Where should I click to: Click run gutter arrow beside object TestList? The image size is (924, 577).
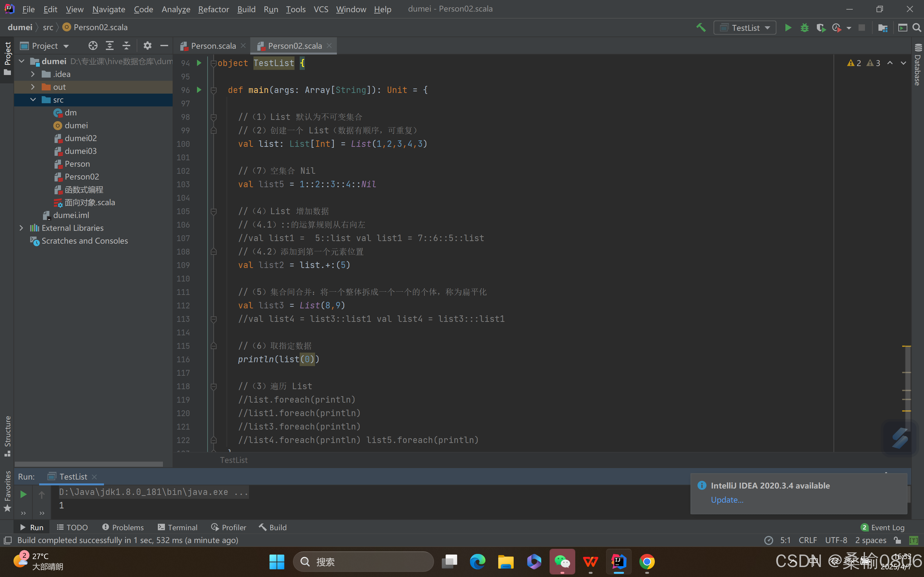point(199,63)
